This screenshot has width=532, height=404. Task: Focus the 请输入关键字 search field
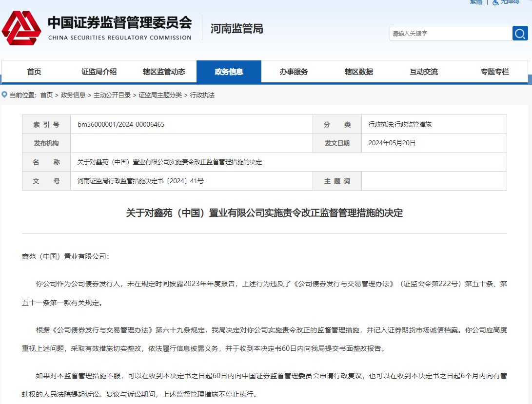pos(451,34)
